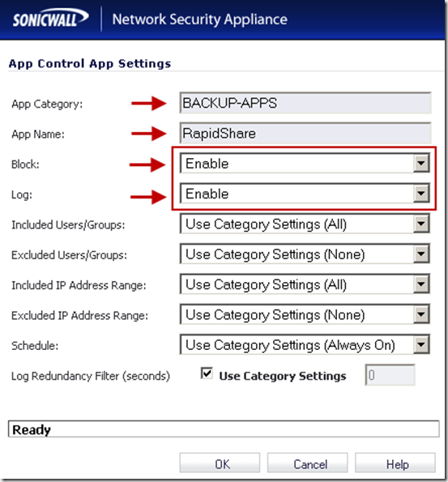Click the Log Redundancy seconds field
The width and height of the screenshot is (448, 482).
point(390,375)
